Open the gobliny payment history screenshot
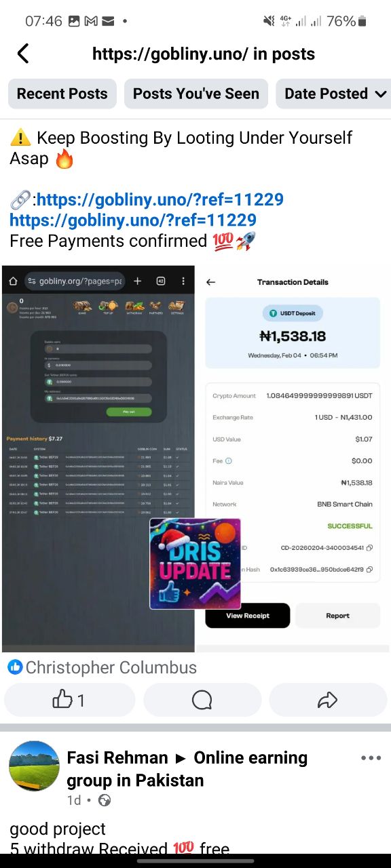The height and width of the screenshot is (868, 391). pos(98,458)
